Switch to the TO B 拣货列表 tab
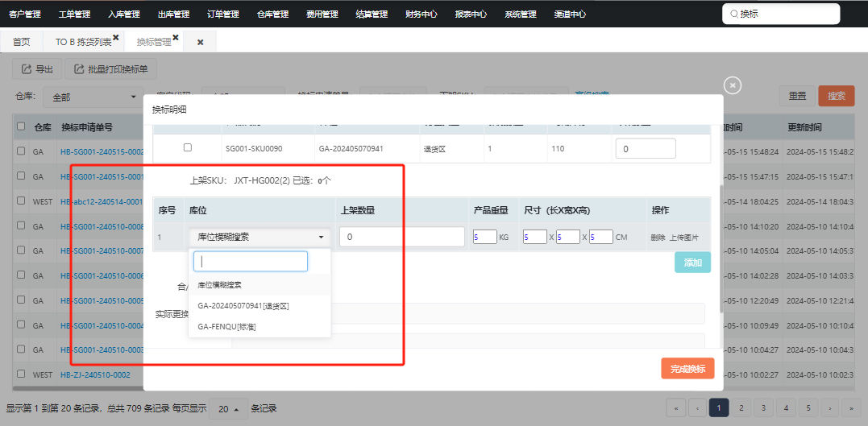868x426 pixels. [x=84, y=42]
